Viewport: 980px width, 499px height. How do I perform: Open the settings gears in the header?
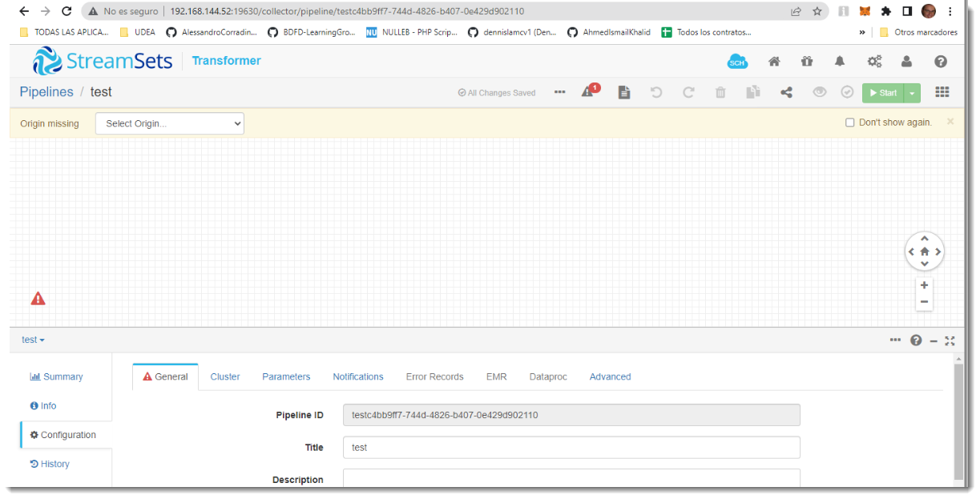[874, 61]
